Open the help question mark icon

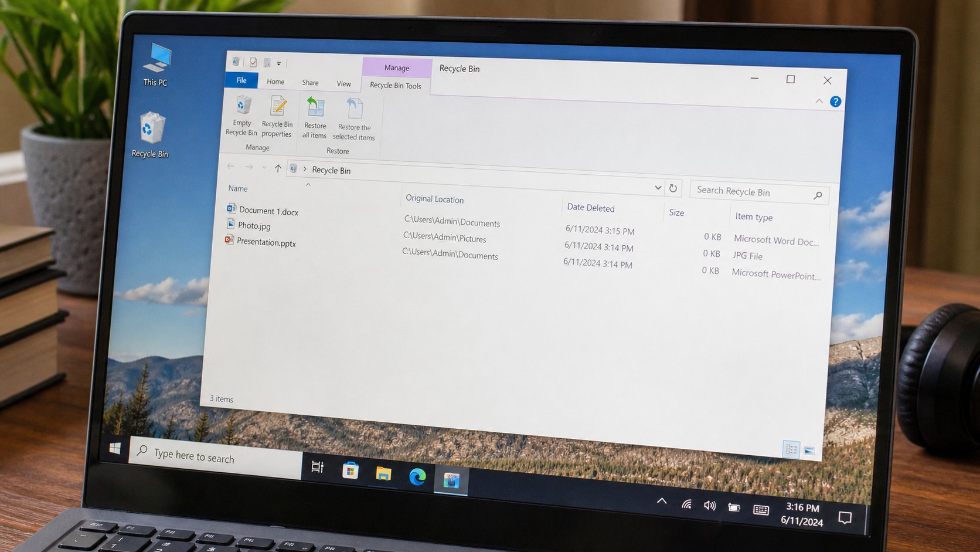[x=836, y=101]
